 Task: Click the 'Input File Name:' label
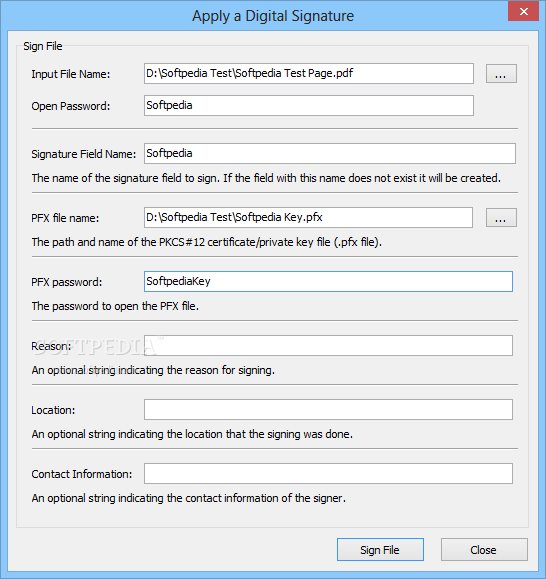click(71, 74)
